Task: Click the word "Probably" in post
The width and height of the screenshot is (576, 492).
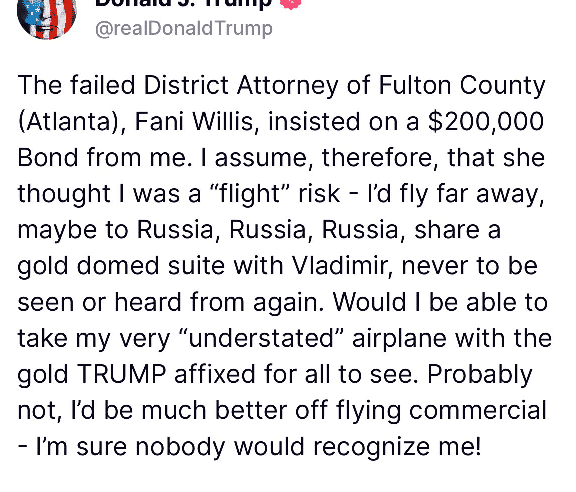Action: pyautogui.click(x=480, y=375)
